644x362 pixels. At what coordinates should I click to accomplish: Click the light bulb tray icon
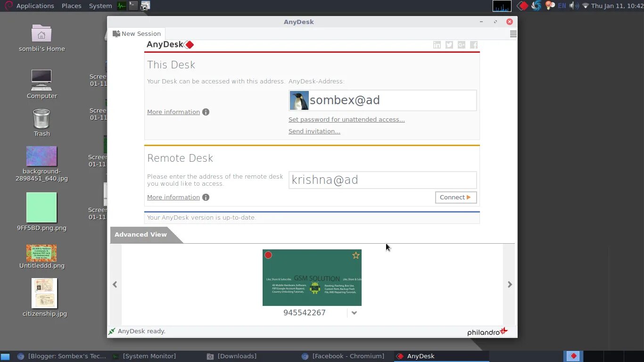[x=550, y=6]
